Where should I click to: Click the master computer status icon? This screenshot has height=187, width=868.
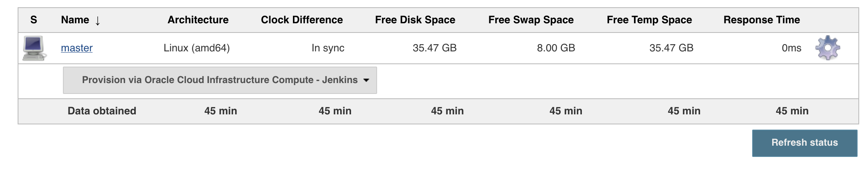point(34,48)
